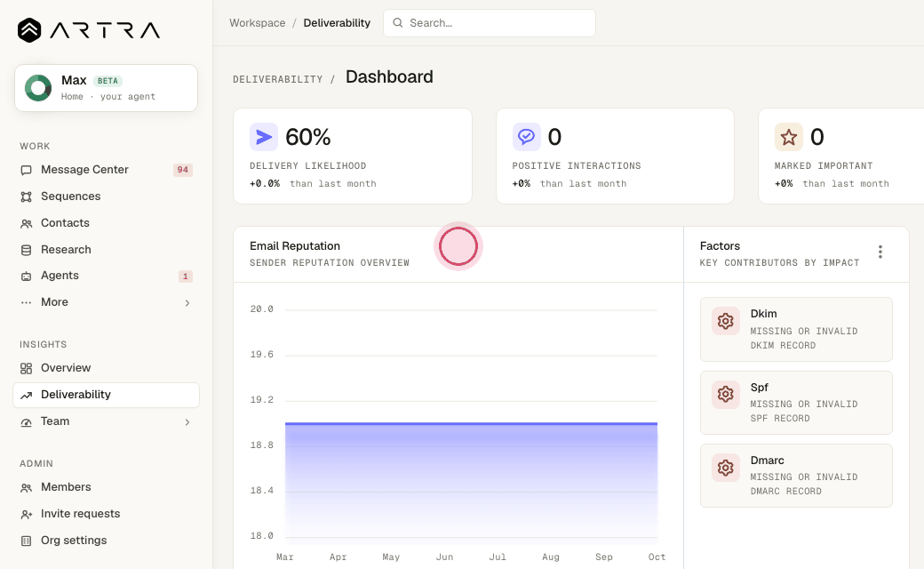This screenshot has height=569, width=924.
Task: Click the Org settings building icon
Action: (x=26, y=541)
